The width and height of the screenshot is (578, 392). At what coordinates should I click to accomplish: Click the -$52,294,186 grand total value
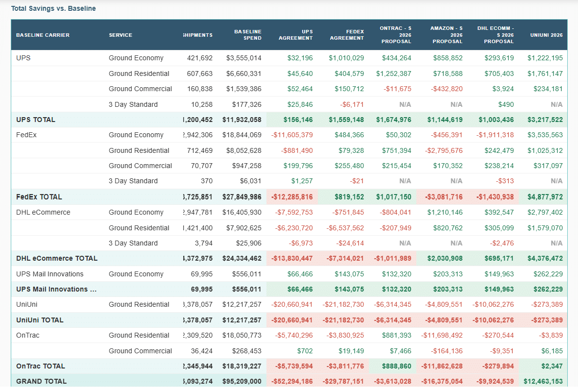292,381
